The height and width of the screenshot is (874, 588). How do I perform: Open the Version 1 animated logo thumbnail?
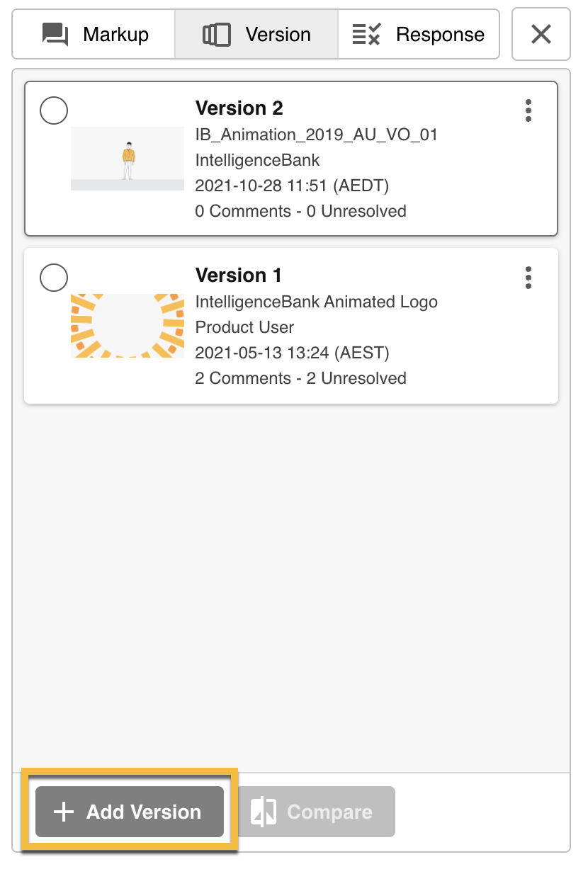coord(128,326)
